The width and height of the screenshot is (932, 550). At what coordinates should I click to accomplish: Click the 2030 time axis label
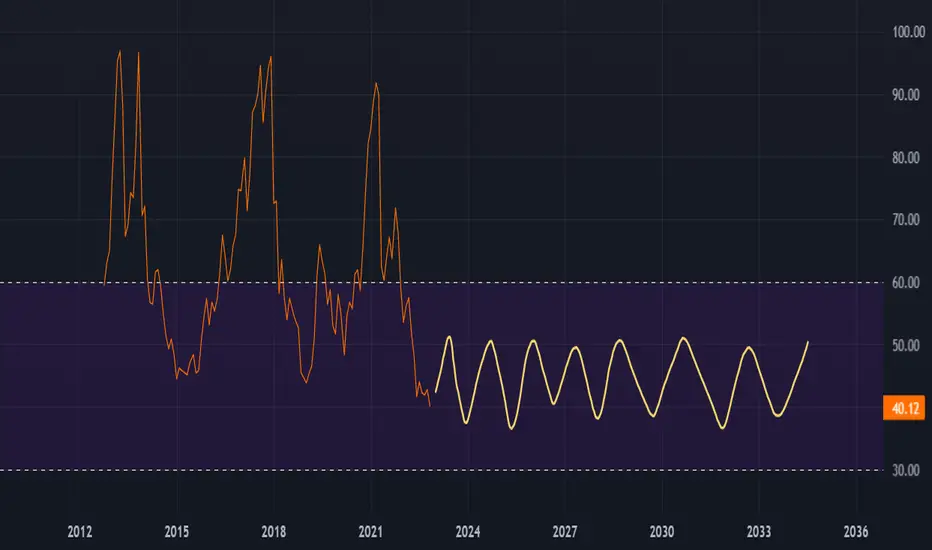pos(662,532)
